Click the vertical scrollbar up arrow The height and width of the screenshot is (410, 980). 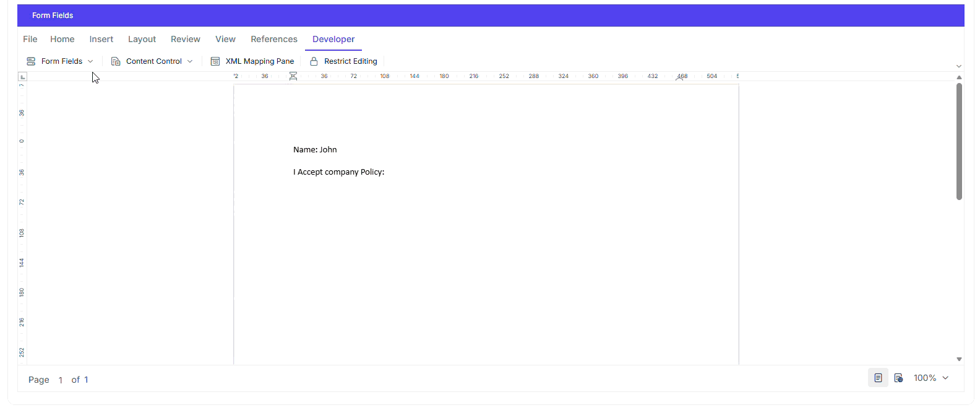(x=959, y=77)
